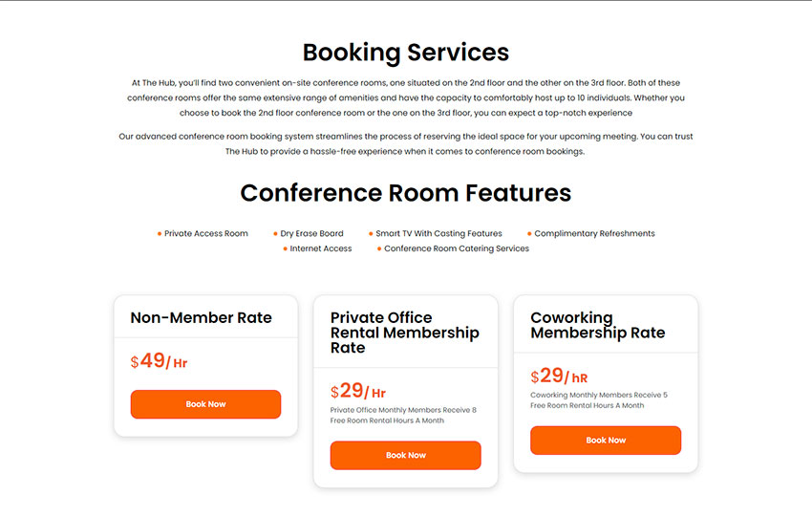
Task: Click the note about 5 free room rental hours
Action: point(599,400)
